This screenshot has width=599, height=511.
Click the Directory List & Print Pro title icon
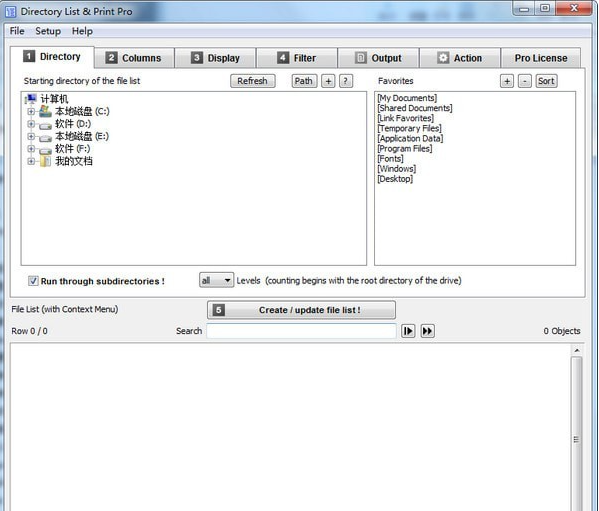tap(10, 12)
